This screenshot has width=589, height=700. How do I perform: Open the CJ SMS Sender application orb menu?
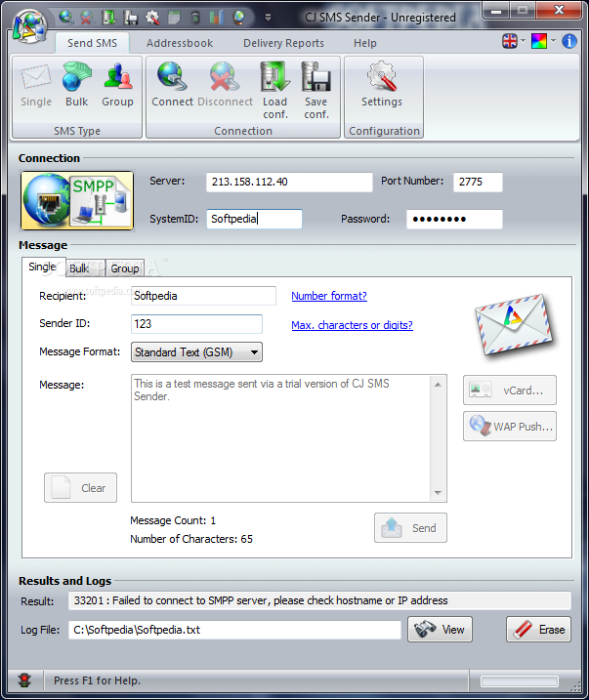[x=29, y=25]
